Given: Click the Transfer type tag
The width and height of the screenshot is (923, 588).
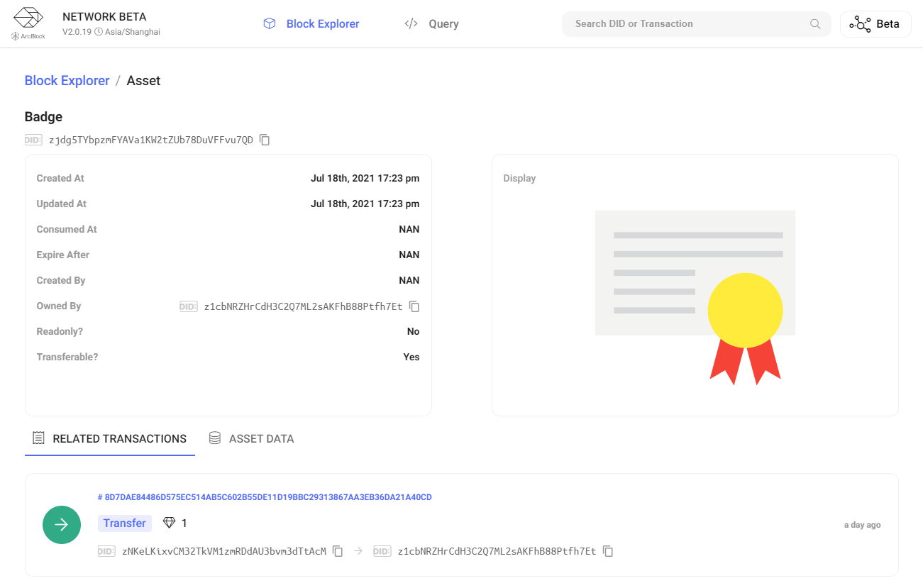Looking at the screenshot, I should [x=125, y=523].
